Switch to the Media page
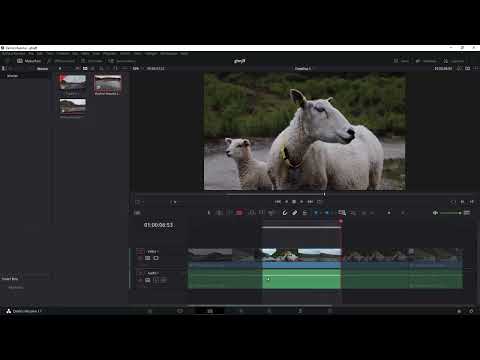This screenshot has width=480, height=360. (x=150, y=311)
